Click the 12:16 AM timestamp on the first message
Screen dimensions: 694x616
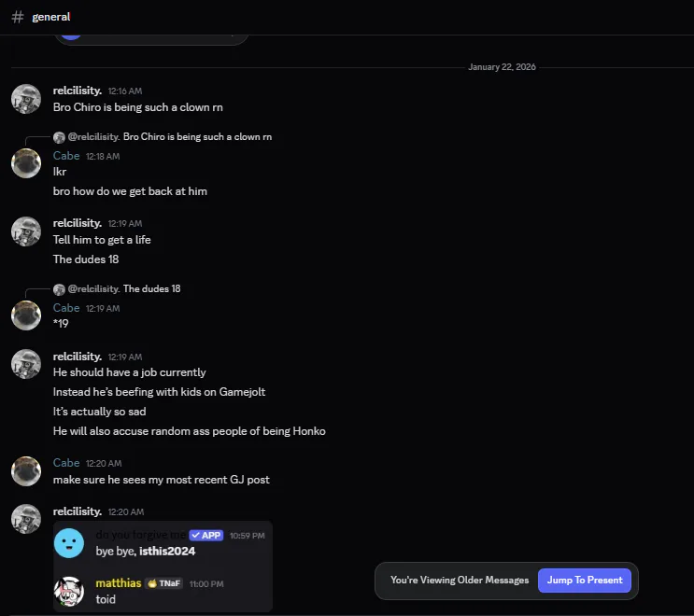pyautogui.click(x=125, y=91)
